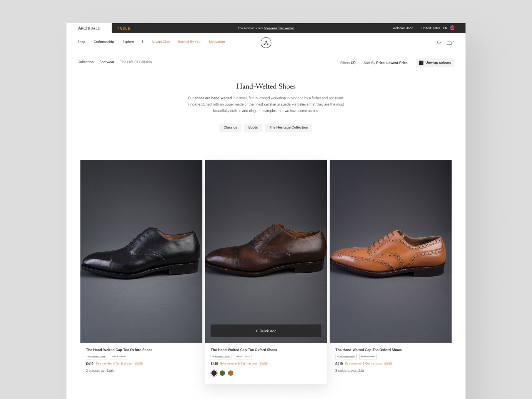Click the circular A logo

[266, 43]
